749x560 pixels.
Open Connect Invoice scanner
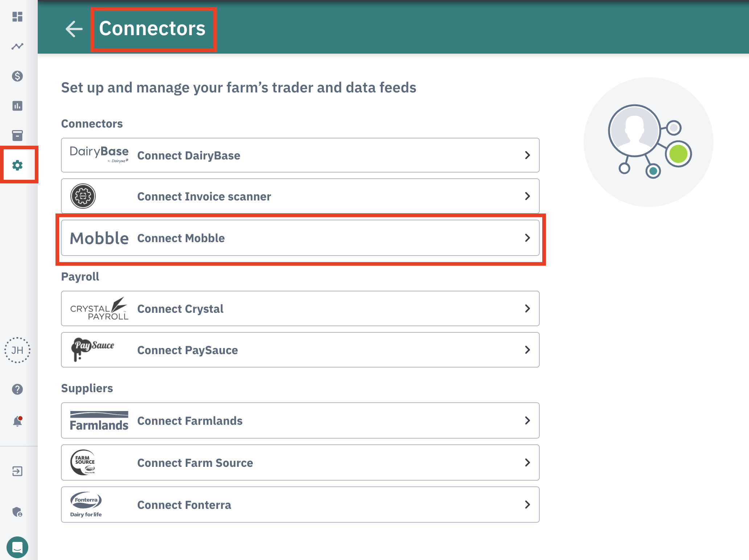point(300,196)
